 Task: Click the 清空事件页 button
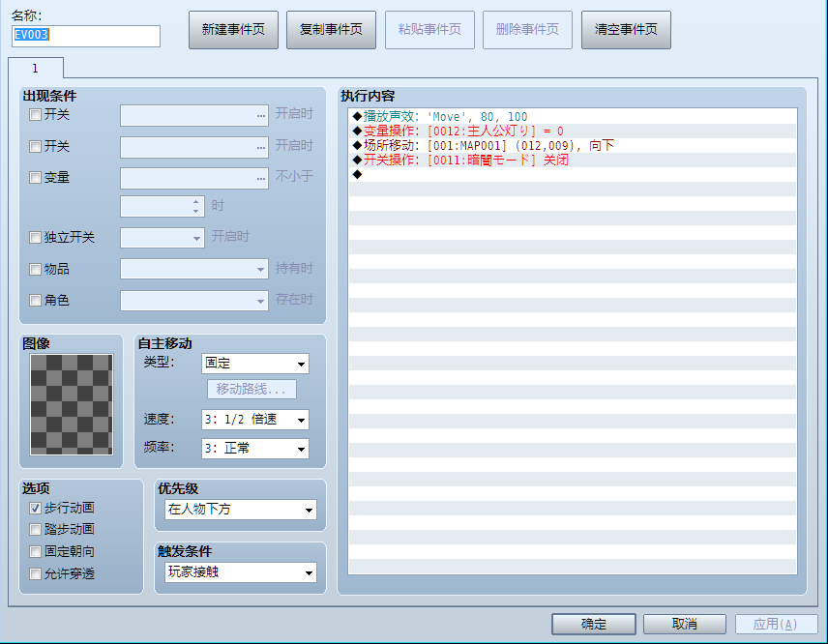tap(626, 30)
